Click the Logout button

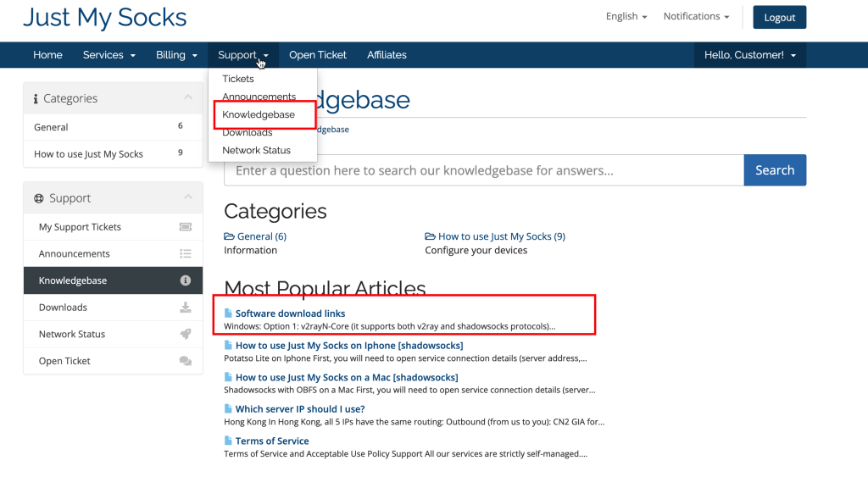pos(780,17)
